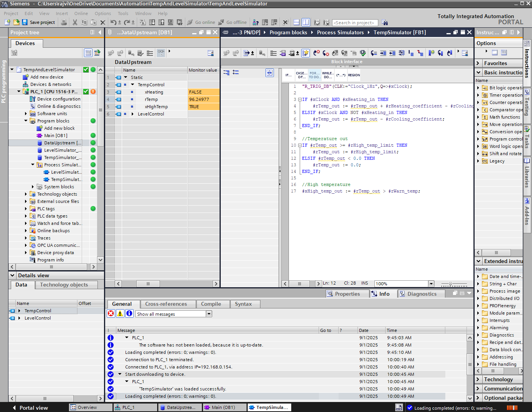Expand the LevelControl row in DataUpstream
Screen dimensions: 532x412
click(133, 114)
